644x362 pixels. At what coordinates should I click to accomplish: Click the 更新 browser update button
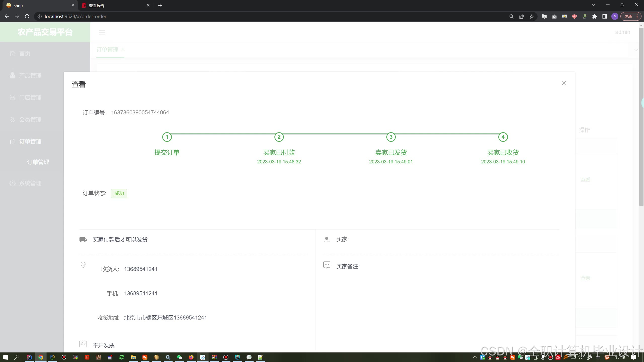tap(628, 17)
